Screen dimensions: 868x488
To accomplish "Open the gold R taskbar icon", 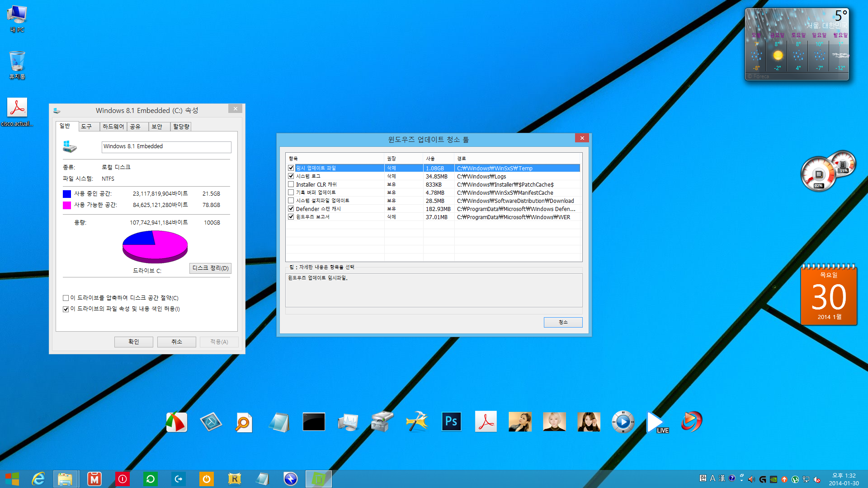I will tap(235, 479).
